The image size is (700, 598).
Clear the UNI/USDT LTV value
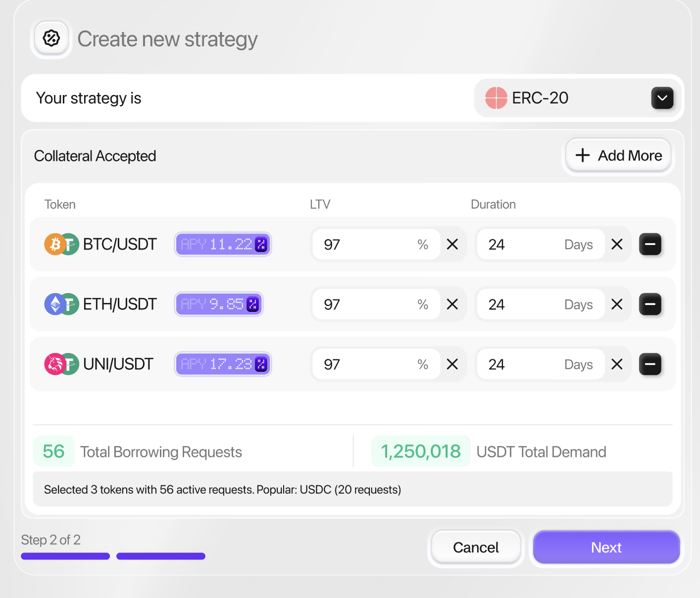pyautogui.click(x=452, y=364)
